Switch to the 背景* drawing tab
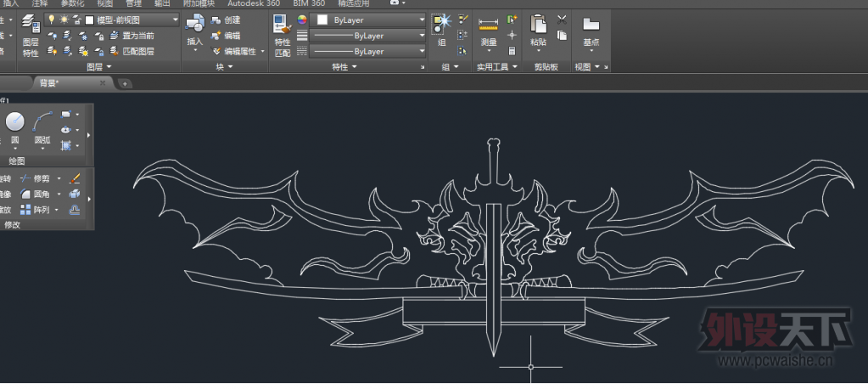The height and width of the screenshot is (389, 868). pos(72,83)
